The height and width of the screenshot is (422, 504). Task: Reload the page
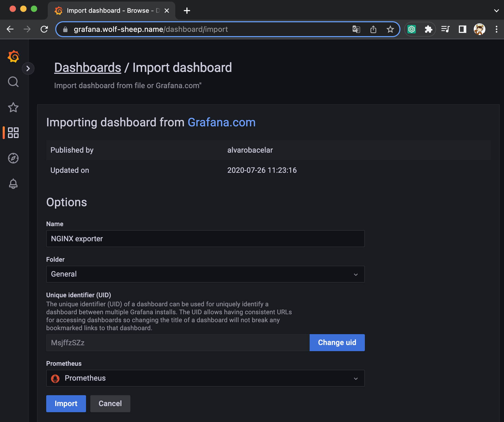pyautogui.click(x=44, y=29)
